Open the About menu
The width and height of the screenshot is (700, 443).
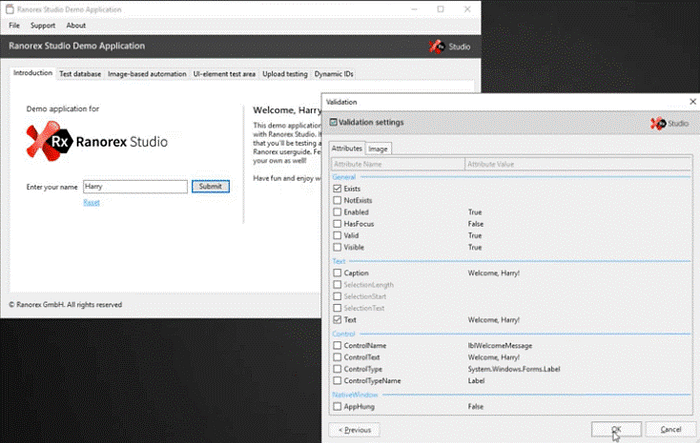pyautogui.click(x=76, y=25)
